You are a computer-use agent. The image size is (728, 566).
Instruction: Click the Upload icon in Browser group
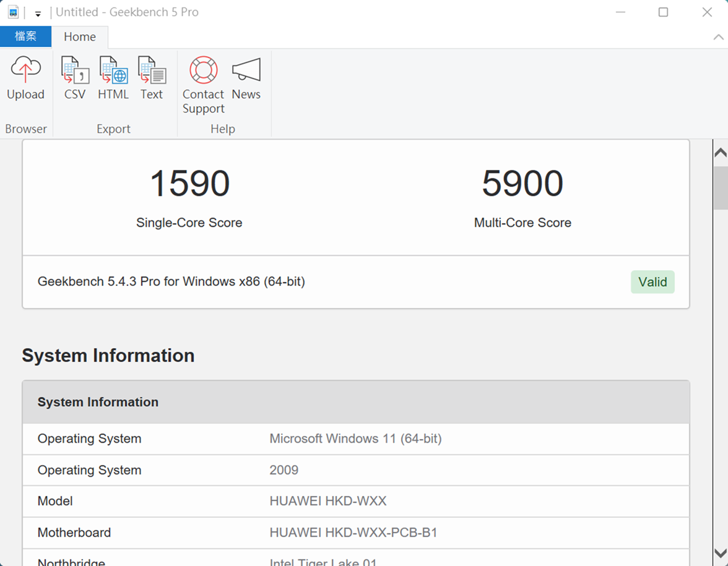(25, 78)
